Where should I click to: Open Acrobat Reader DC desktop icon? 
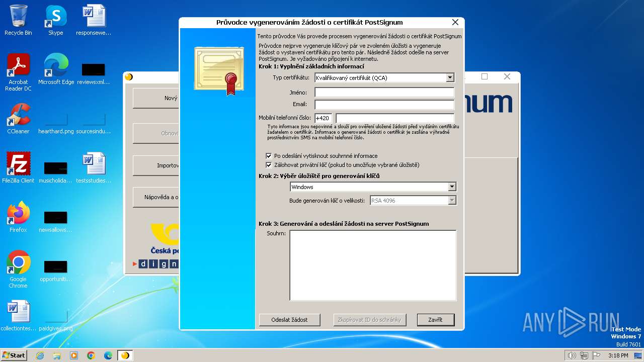(x=18, y=72)
